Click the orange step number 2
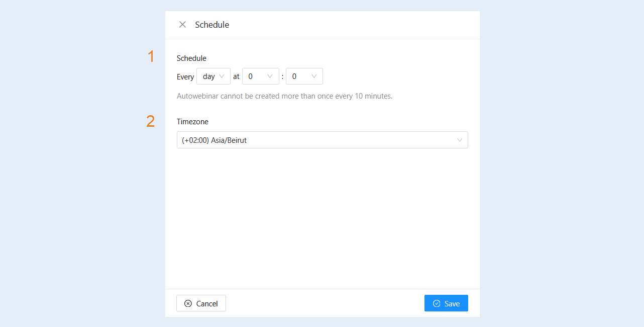Viewport: 644px width, 327px height. 151,121
